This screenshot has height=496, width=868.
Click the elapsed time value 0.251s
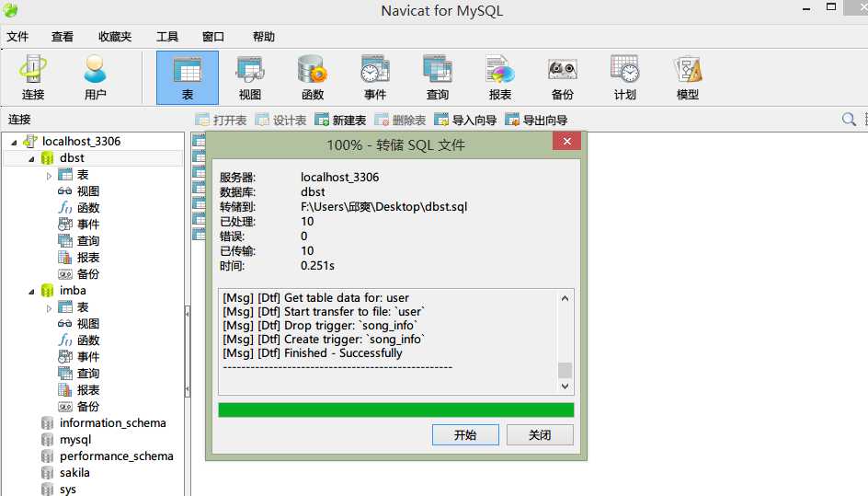point(317,265)
